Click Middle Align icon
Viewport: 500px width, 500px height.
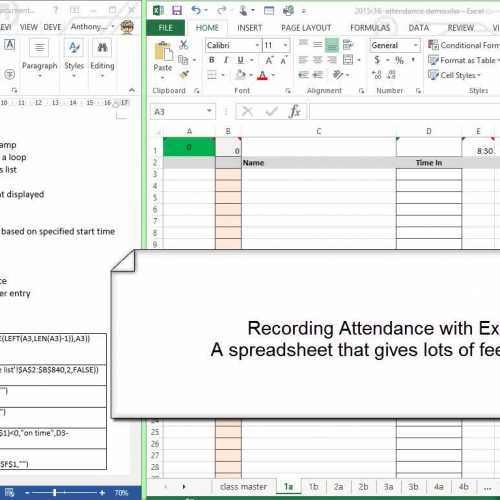(317, 44)
